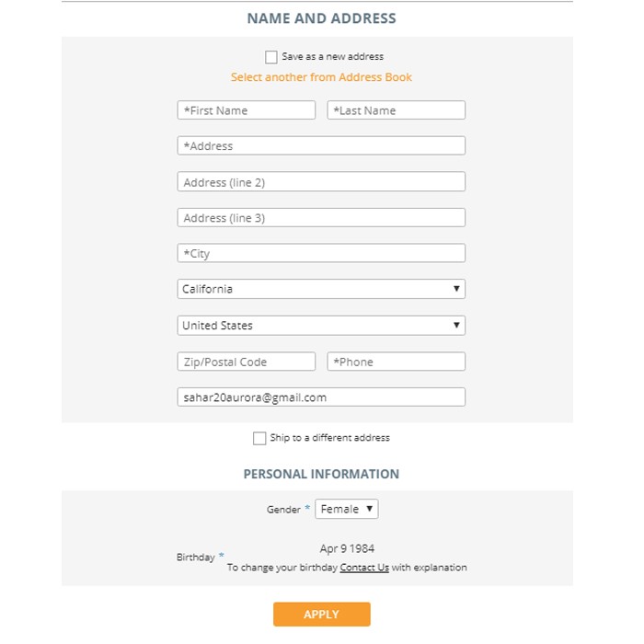
Task: Open the Gender dropdown showing Female
Action: 346,509
